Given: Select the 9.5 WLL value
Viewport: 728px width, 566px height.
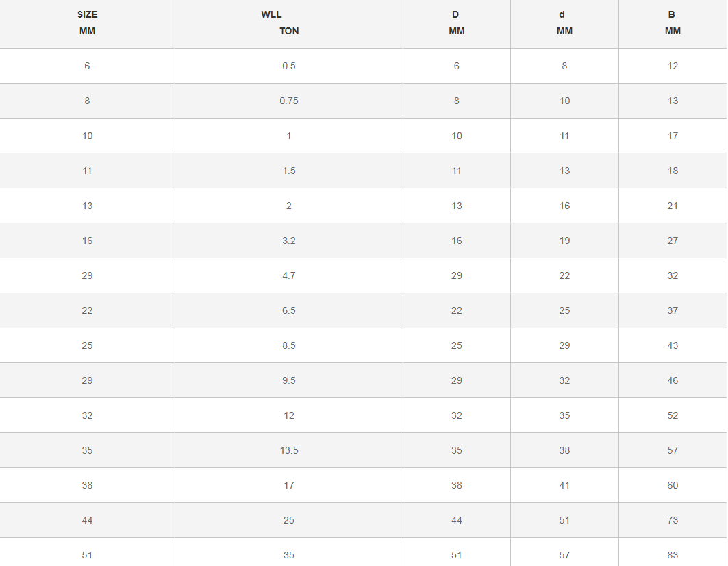Looking at the screenshot, I should click(x=288, y=380).
